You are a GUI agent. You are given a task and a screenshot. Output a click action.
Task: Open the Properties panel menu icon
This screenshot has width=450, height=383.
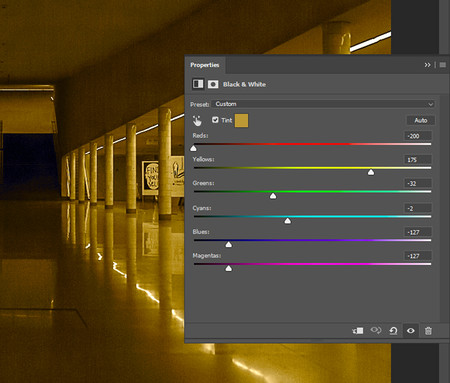[x=443, y=65]
